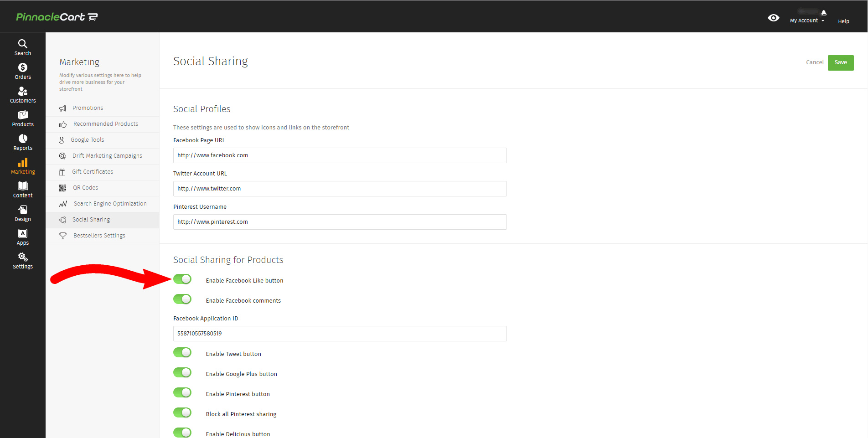Click the Facebook Application ID field
The height and width of the screenshot is (438, 868).
pos(340,334)
